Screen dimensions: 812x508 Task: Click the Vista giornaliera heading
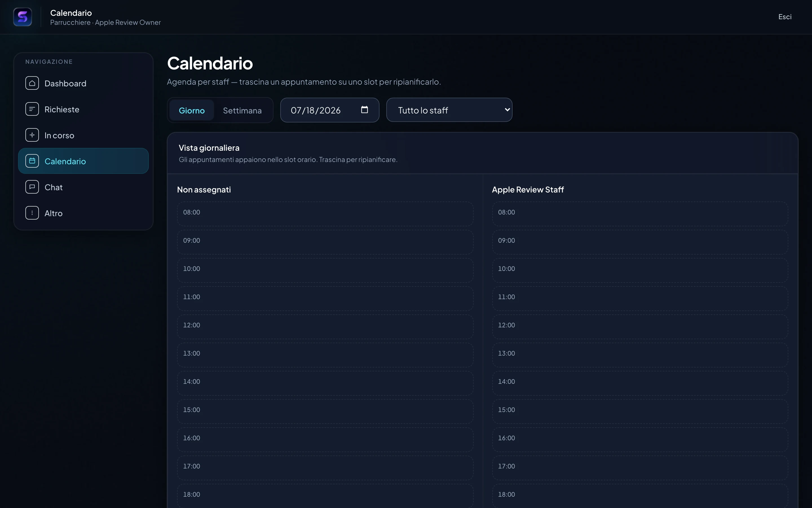pos(209,148)
